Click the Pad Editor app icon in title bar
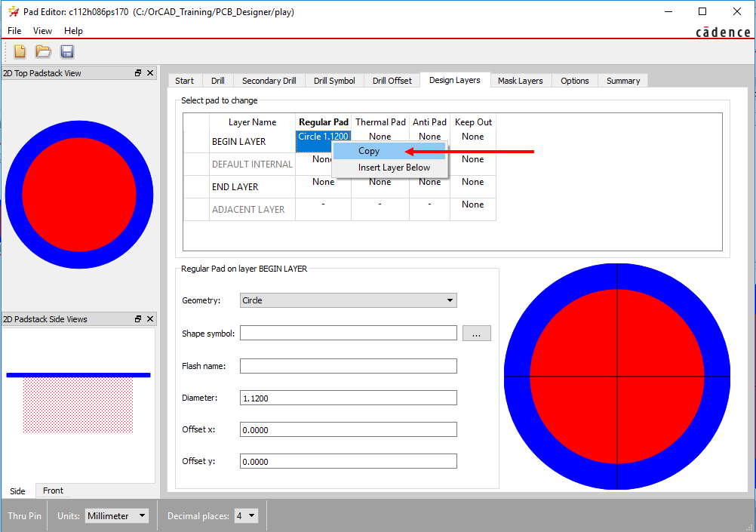 (14, 11)
